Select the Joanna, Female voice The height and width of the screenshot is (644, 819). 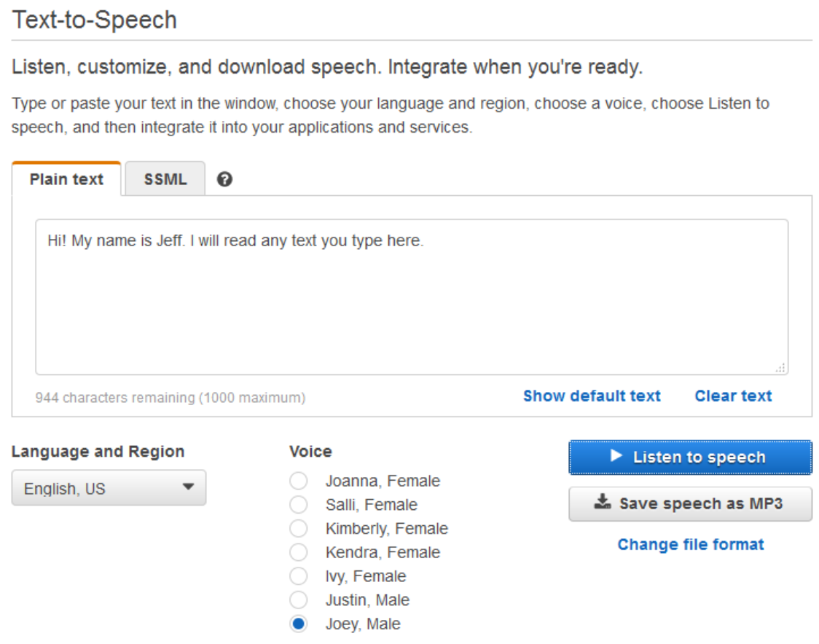tap(299, 482)
